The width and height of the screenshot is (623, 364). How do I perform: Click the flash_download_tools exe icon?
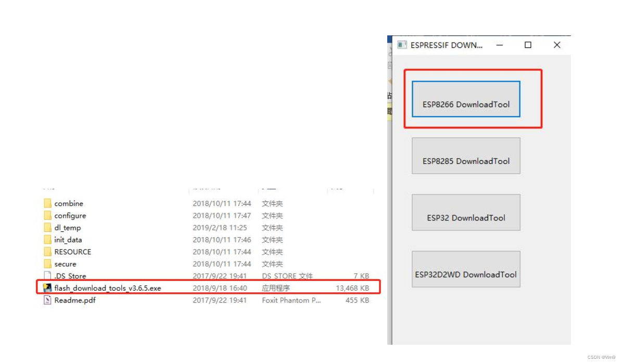47,288
